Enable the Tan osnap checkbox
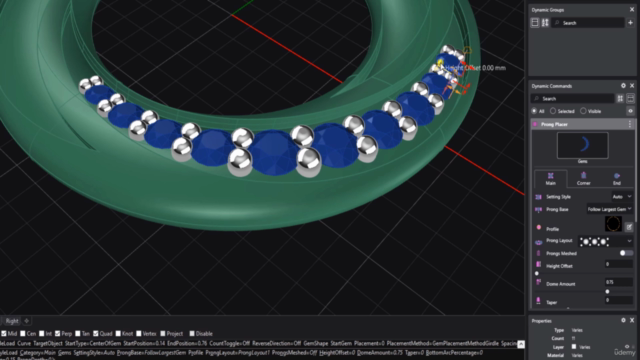This screenshot has width=640, height=360. pos(78,333)
